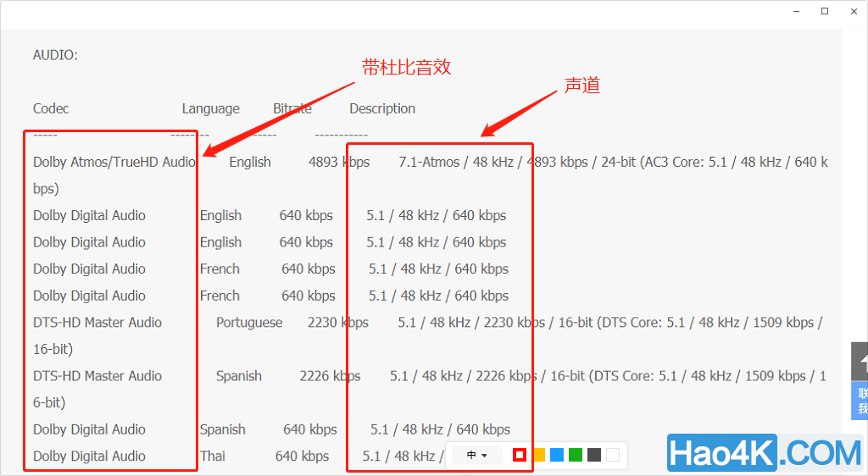Image resolution: width=868 pixels, height=476 pixels.
Task: Minimize the window
Action: [796, 11]
